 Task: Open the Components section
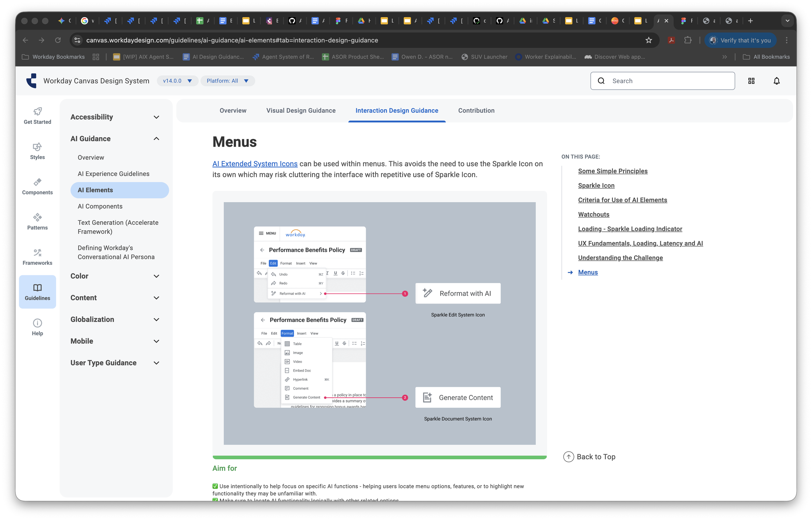tap(37, 186)
